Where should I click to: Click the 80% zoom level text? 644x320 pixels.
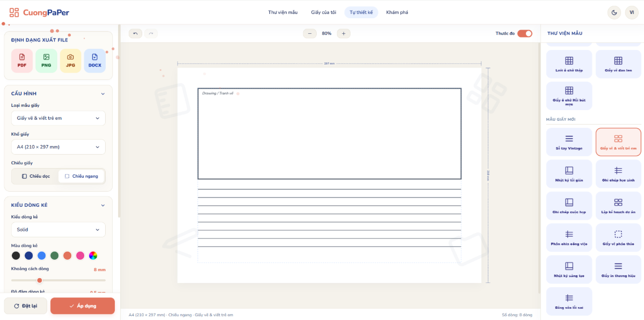(x=326, y=33)
